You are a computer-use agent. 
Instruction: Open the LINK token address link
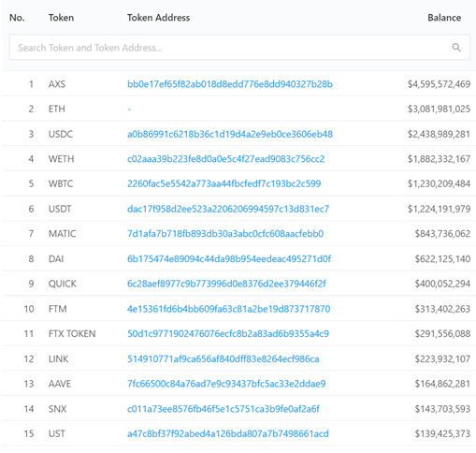(223, 359)
